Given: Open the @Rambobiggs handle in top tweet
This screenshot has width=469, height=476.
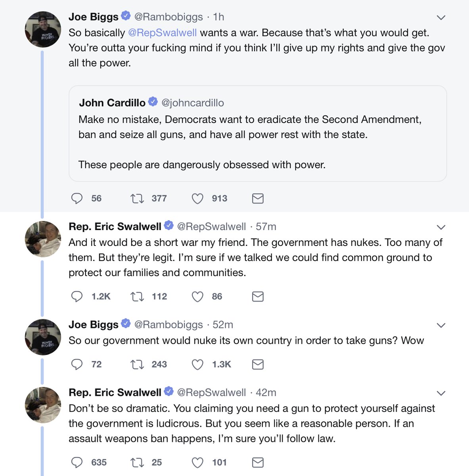Looking at the screenshot, I should tap(168, 17).
